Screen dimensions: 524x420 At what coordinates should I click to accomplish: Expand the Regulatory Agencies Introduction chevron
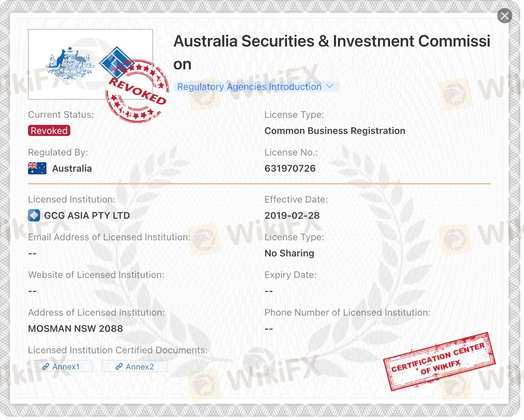coord(330,86)
